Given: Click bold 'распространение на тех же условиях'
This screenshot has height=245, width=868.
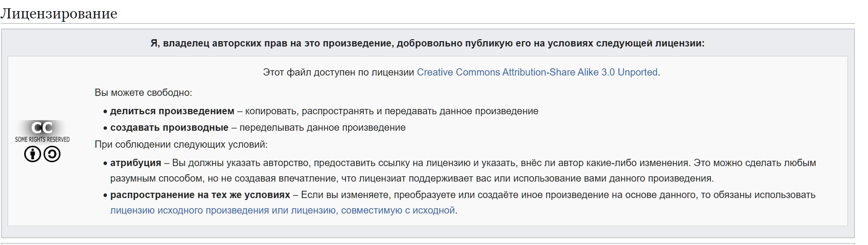Looking at the screenshot, I should (x=200, y=195).
